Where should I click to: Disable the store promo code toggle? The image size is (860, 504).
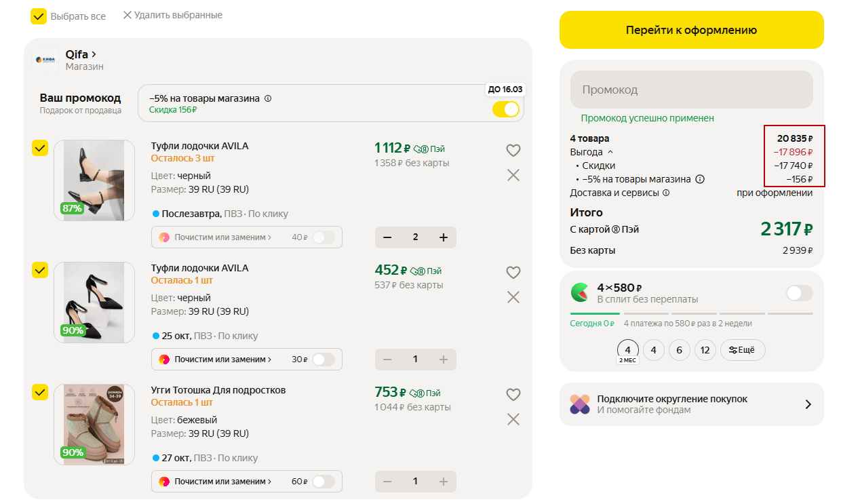click(x=507, y=109)
